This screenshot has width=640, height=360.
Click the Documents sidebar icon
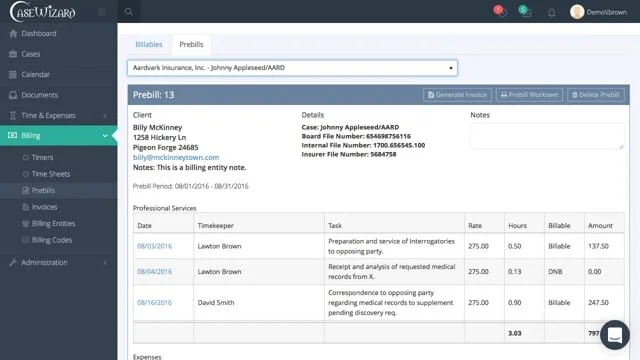coord(13,95)
